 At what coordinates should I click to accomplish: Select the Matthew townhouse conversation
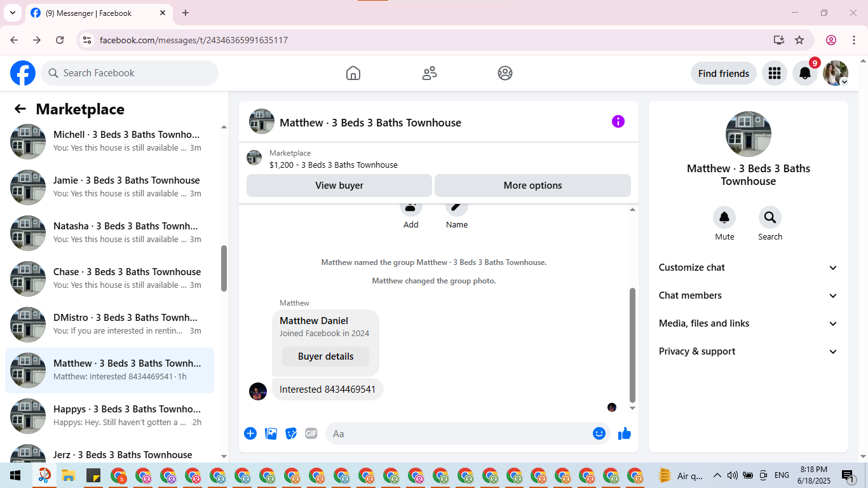(x=109, y=370)
